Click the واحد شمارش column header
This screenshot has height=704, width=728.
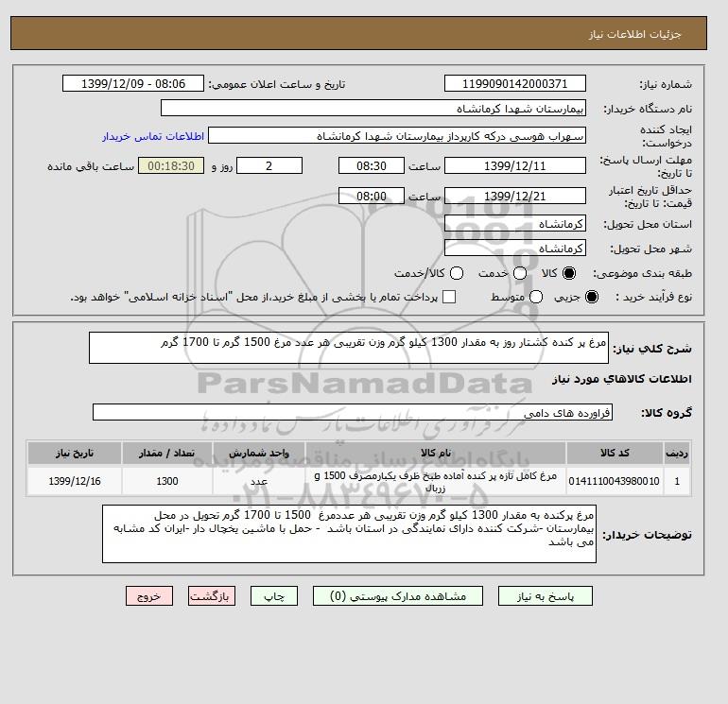coord(259,453)
